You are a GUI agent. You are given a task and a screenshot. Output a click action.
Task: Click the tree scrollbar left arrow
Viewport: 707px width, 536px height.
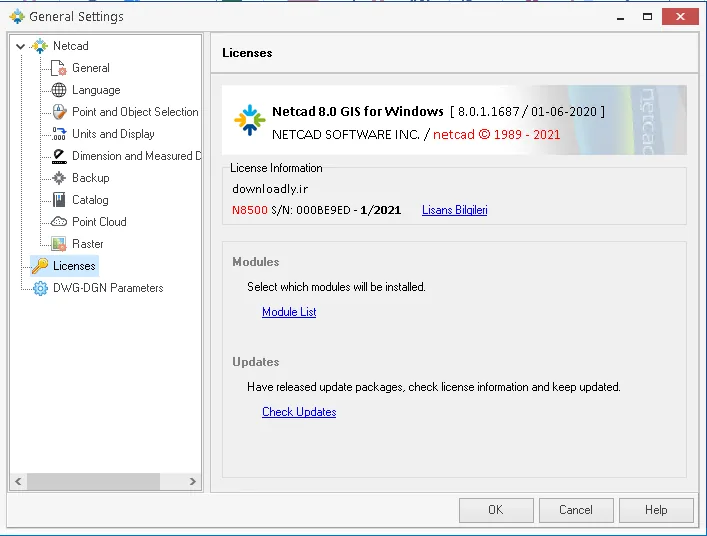[x=18, y=481]
